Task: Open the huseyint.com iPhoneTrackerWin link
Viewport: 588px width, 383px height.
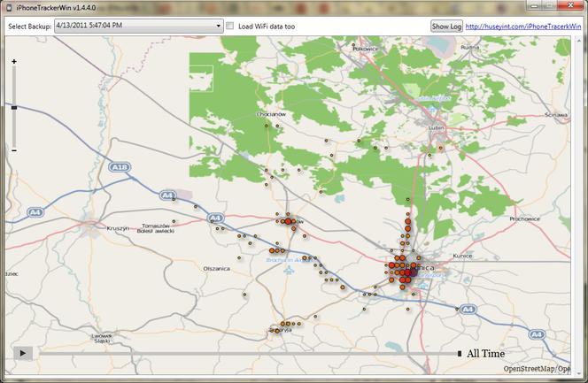Action: coord(523,27)
